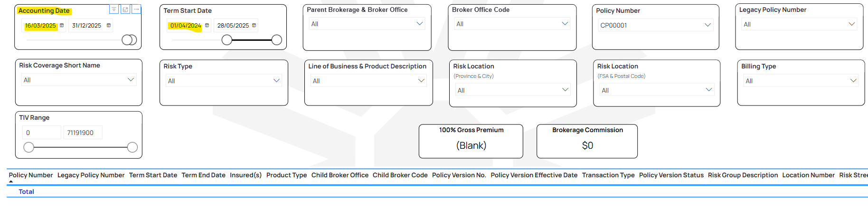Viewport: 868px width, 221px height.
Task: Click the left handle of Term Start Date slider
Action: pyautogui.click(x=227, y=40)
